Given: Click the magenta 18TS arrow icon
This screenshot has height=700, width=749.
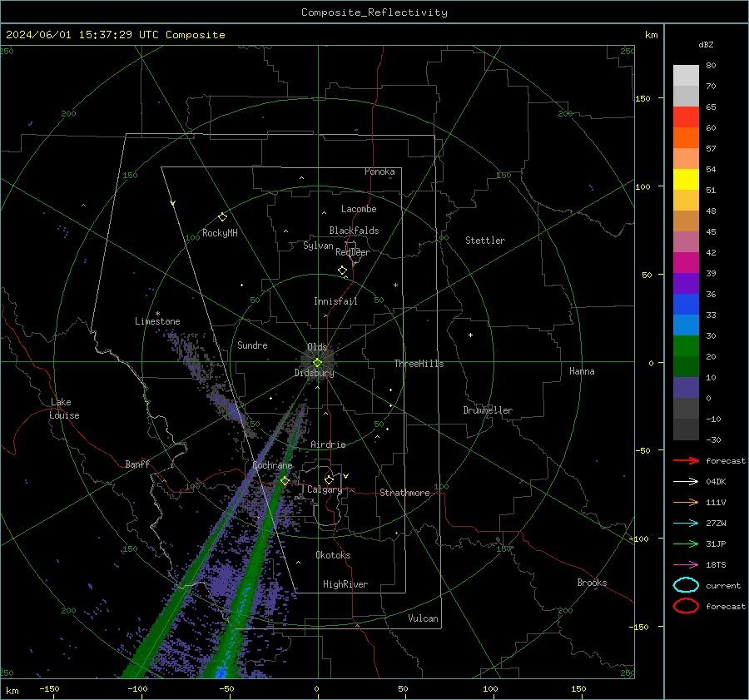Looking at the screenshot, I should [686, 564].
